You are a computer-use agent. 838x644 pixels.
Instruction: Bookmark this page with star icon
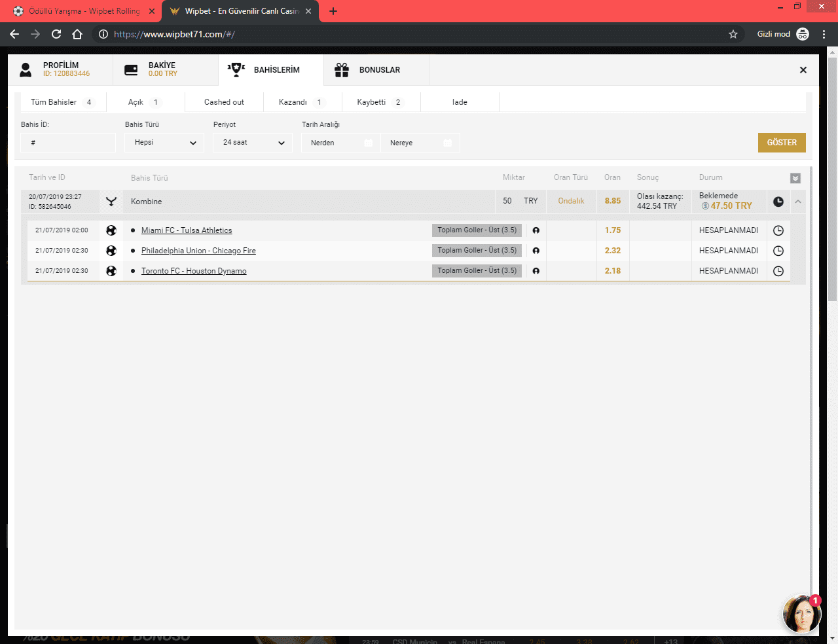pos(733,34)
